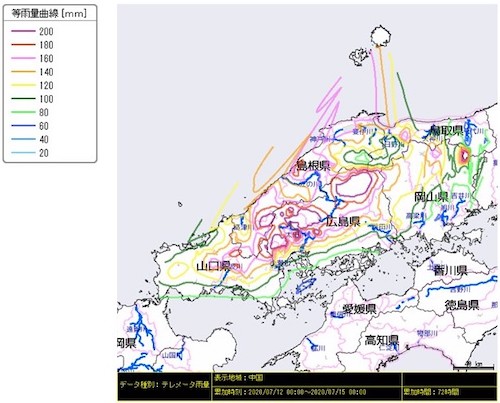The width and height of the screenshot is (500, 403).
Task: Click the 200 mm legend color line
Action: click(23, 31)
